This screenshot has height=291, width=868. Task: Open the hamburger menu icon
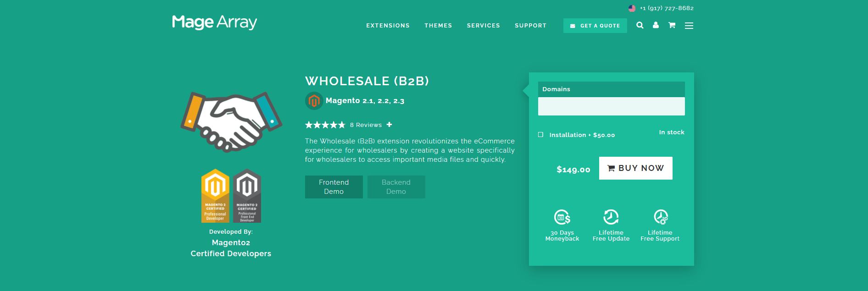689,26
